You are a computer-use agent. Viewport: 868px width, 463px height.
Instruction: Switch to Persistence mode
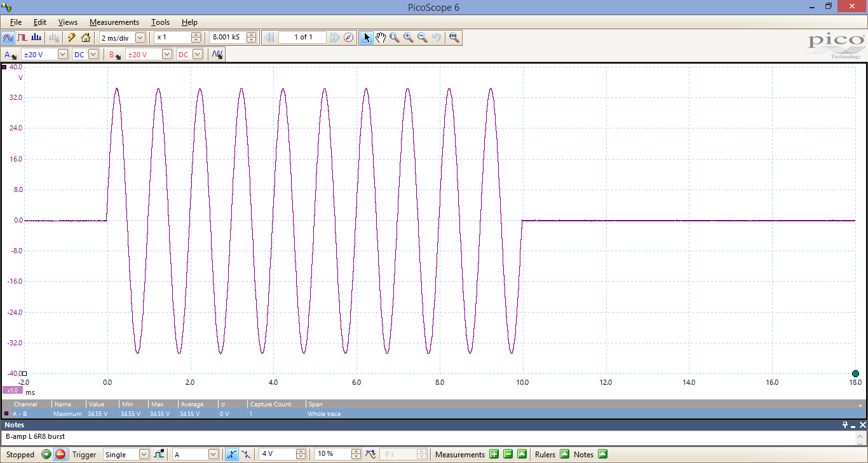tap(22, 38)
